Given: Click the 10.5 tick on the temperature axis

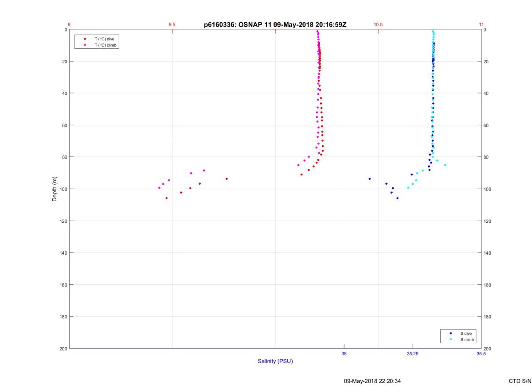Looking at the screenshot, I should tap(378, 25).
